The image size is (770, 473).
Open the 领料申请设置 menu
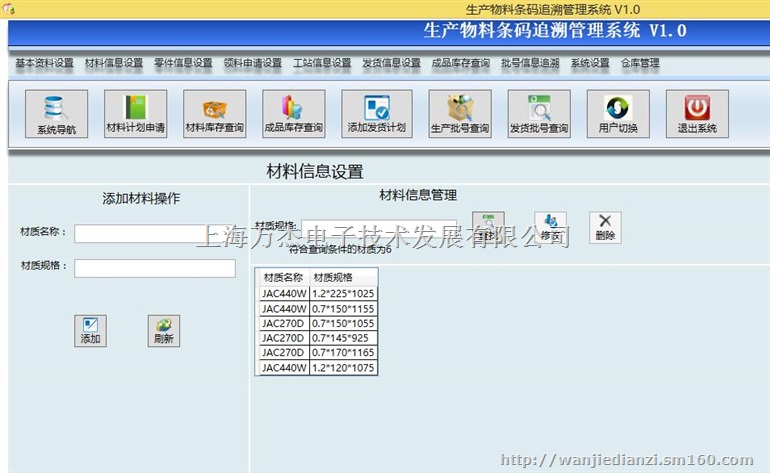coord(252,63)
